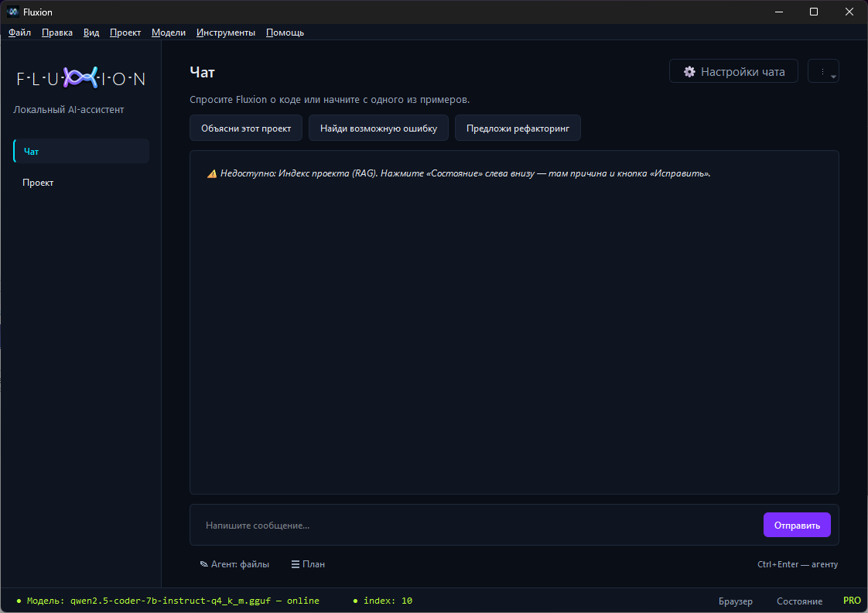The image size is (868, 613).
Task: Toggle the 'Агент: файлы' mode
Action: tap(234, 563)
